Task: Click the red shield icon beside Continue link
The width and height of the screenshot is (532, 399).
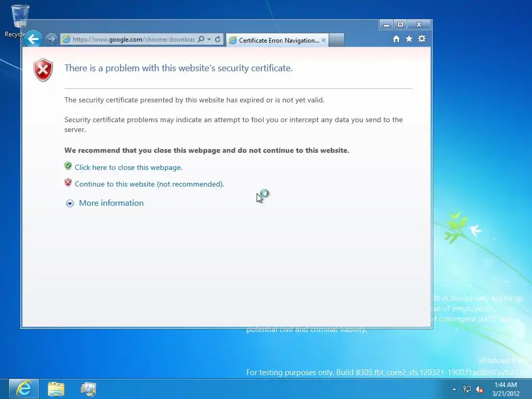Action: (68, 182)
